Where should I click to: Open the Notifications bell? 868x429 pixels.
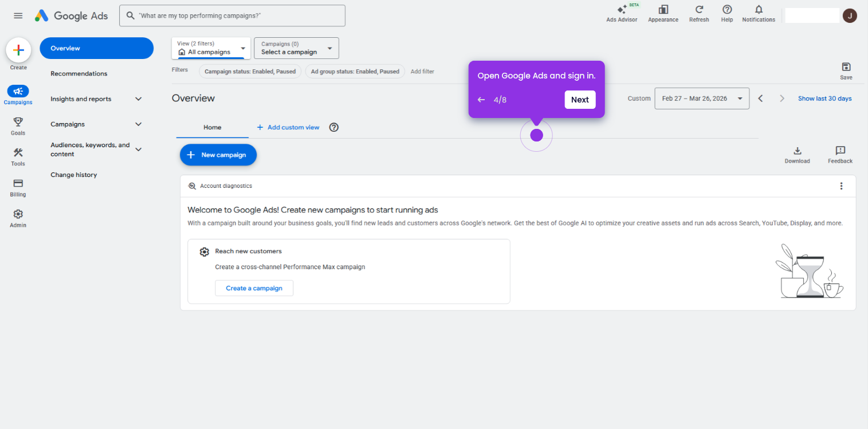point(759,10)
